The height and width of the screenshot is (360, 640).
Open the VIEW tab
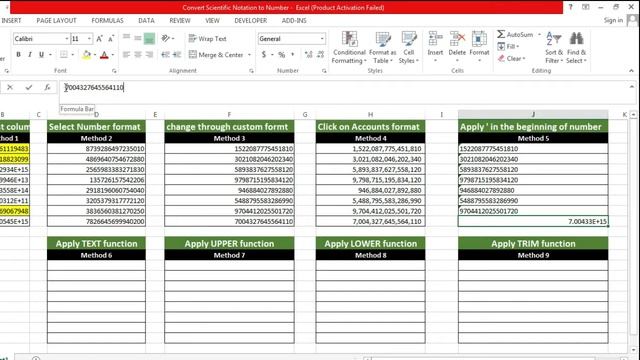pyautogui.click(x=212, y=20)
